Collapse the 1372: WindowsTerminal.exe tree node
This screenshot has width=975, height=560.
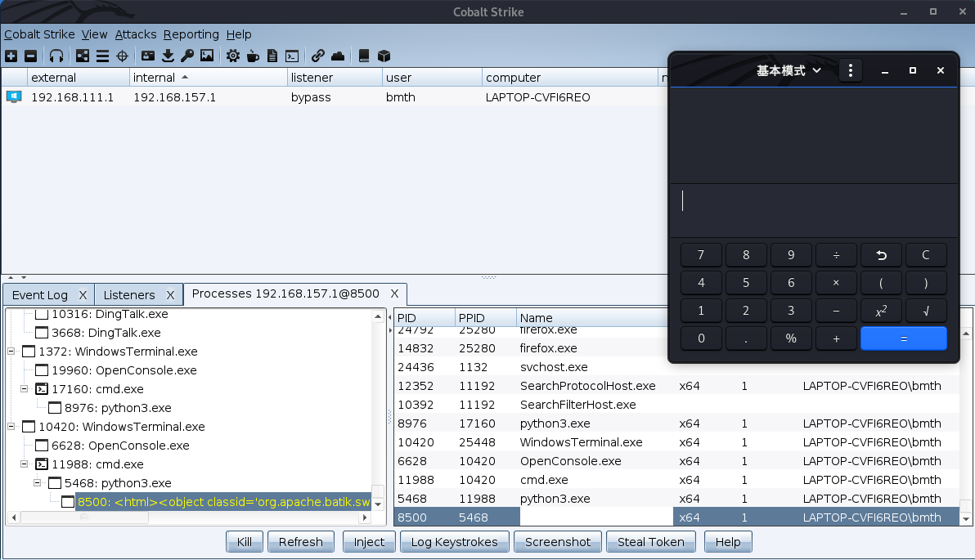[11, 352]
